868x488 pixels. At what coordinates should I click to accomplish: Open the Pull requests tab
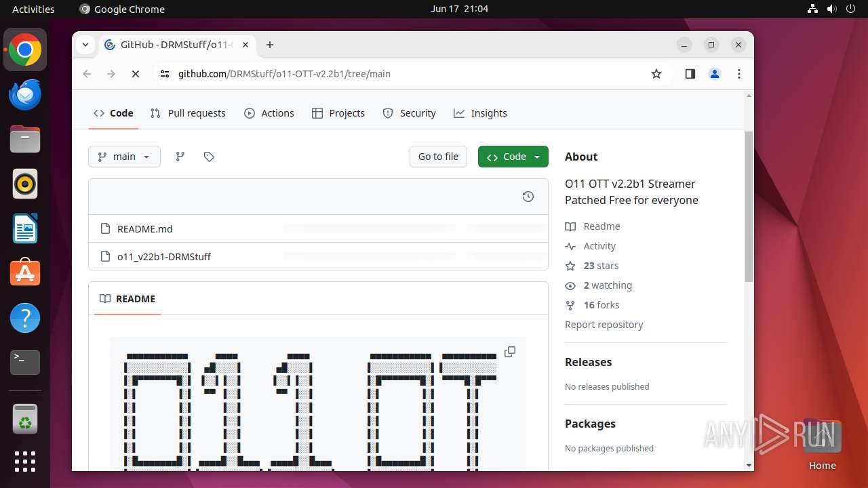pos(188,113)
